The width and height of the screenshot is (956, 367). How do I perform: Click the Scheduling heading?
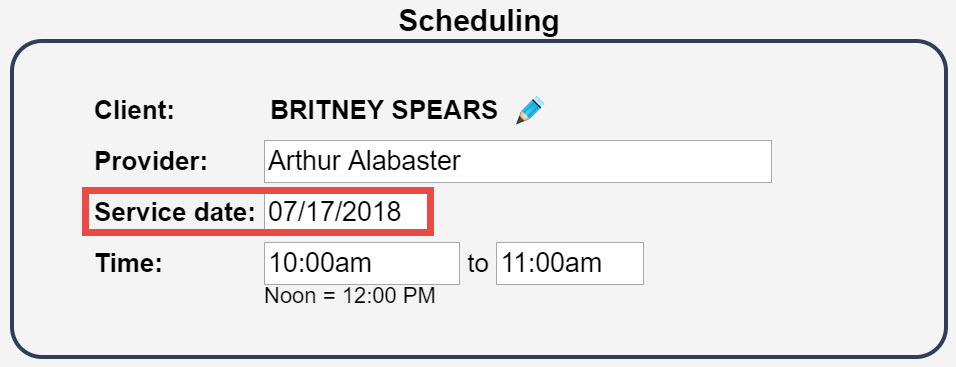coord(479,21)
